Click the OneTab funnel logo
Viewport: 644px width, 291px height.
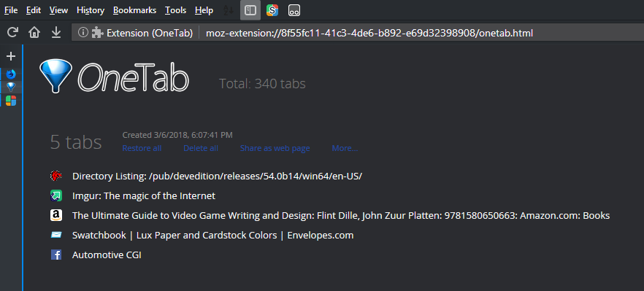click(55, 76)
